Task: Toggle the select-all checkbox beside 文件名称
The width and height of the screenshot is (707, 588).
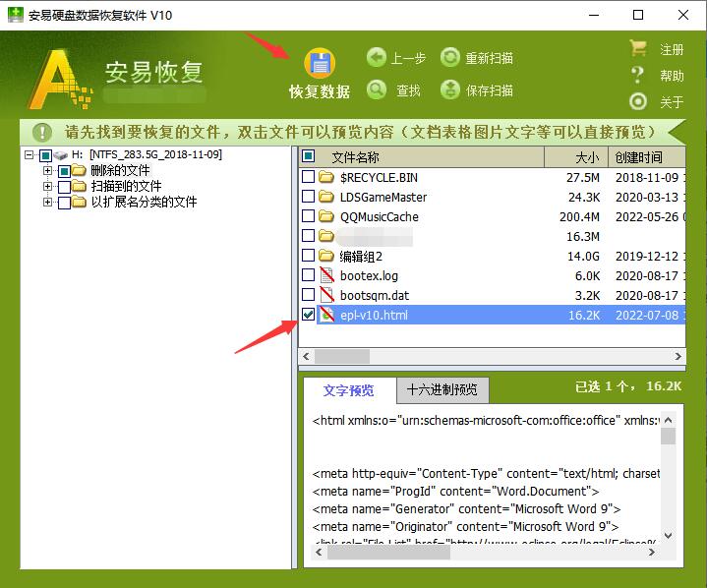Action: click(x=309, y=156)
